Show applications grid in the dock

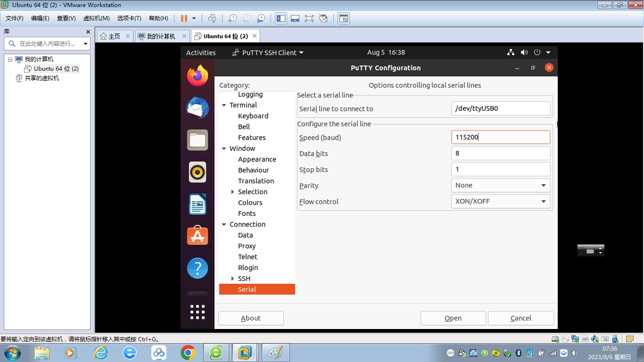pos(198,312)
